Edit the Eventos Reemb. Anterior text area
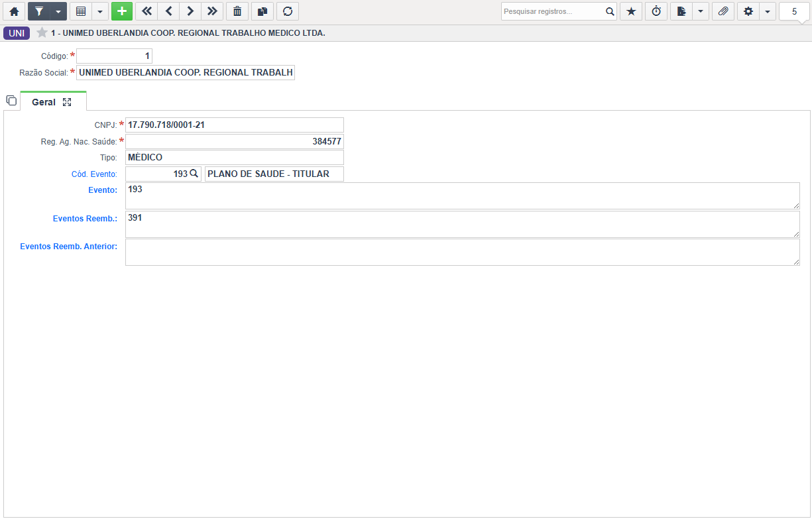 (463, 253)
